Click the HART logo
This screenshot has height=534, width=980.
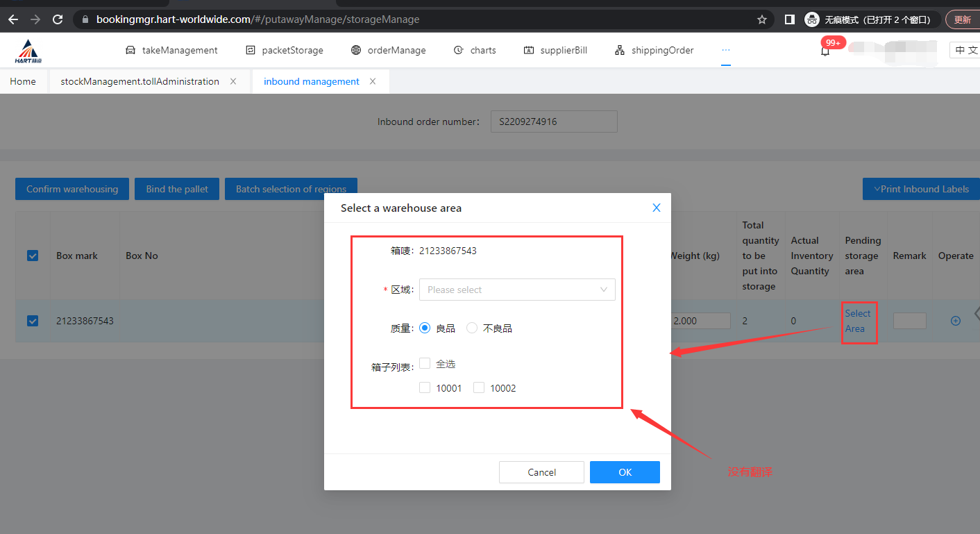pos(28,51)
